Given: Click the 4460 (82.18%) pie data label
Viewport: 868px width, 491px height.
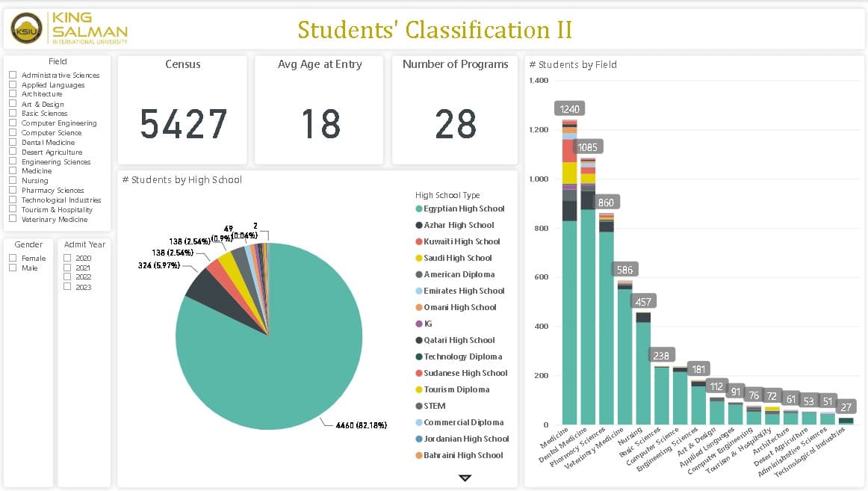Looking at the screenshot, I should tap(362, 425).
